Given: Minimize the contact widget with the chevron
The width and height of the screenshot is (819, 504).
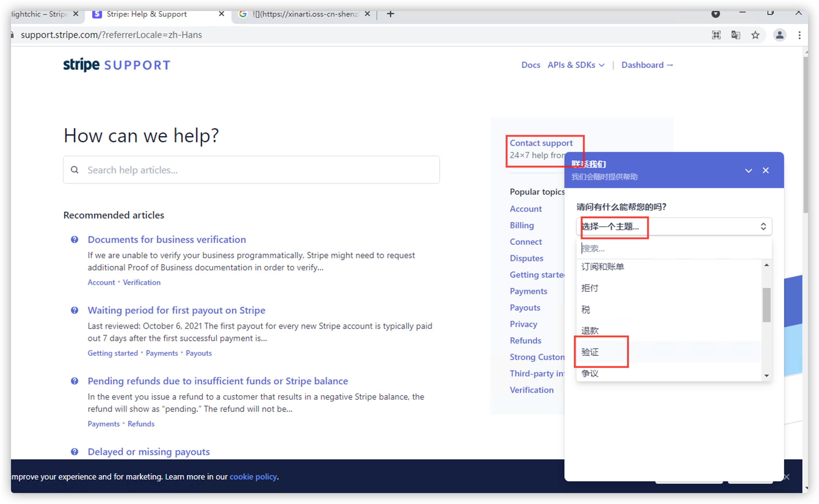Looking at the screenshot, I should [x=748, y=171].
